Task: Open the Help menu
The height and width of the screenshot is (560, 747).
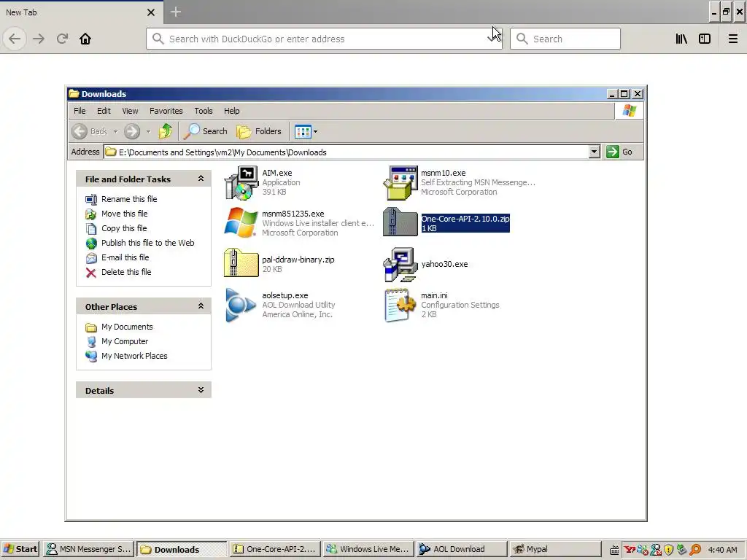Action: point(232,111)
